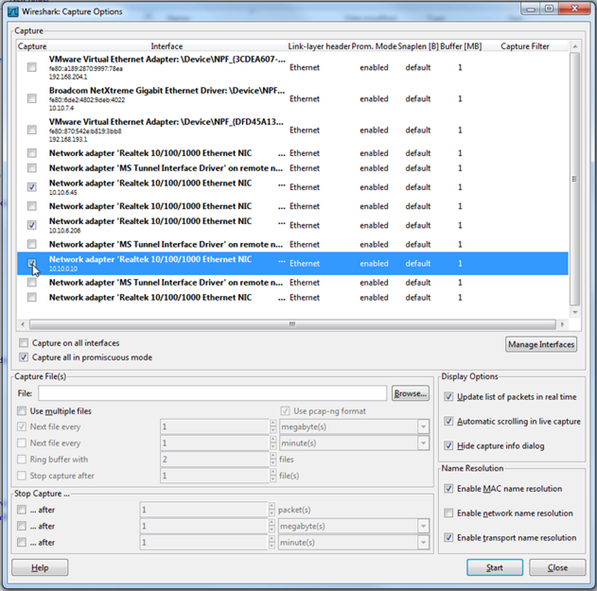Select the Realtek adapter row with 10.10.6.206

pyautogui.click(x=292, y=225)
